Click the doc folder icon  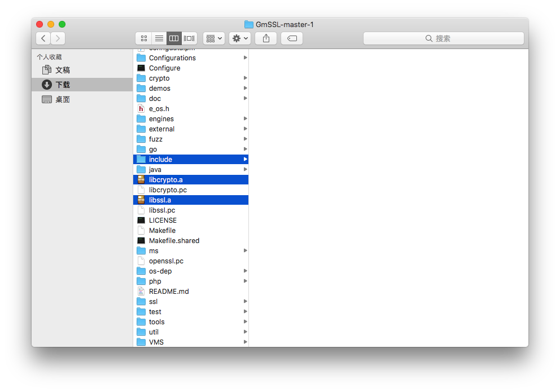pyautogui.click(x=142, y=99)
